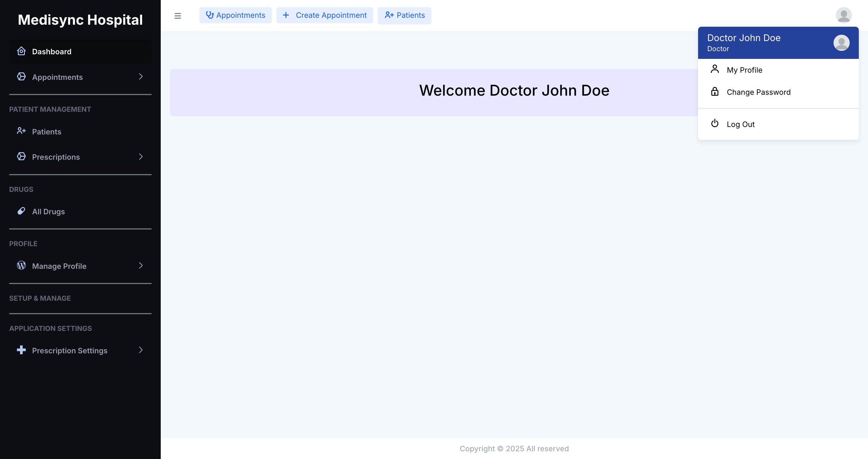Click the Dashboard home icon

click(21, 51)
